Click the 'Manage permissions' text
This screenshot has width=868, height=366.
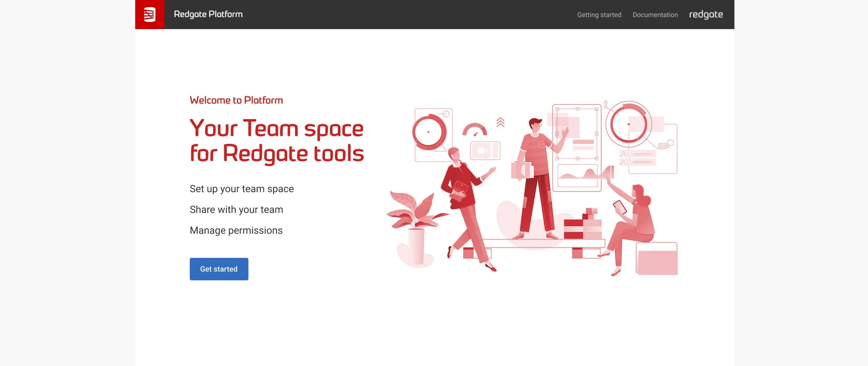[236, 230]
